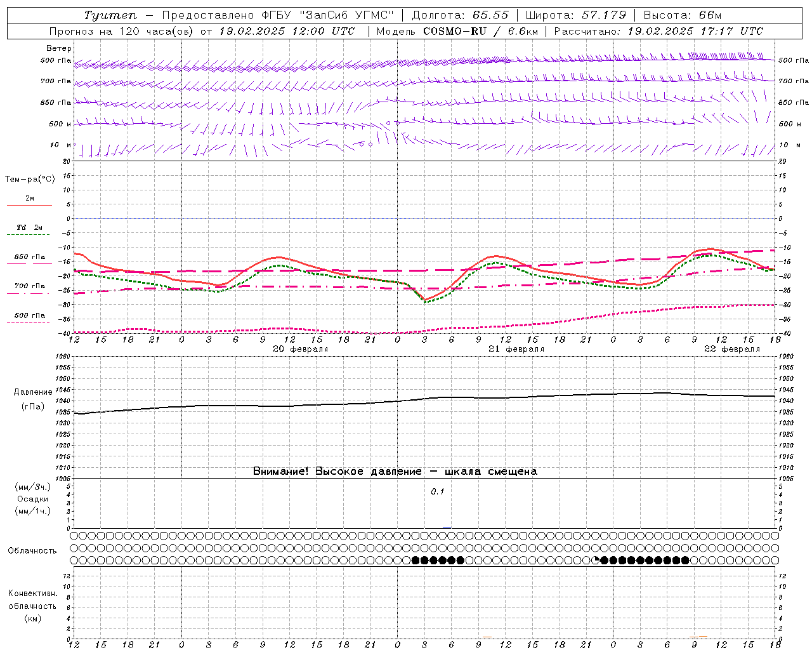Click the "Ветер" wind panel label
This screenshot has width=812, height=650.
(x=59, y=48)
